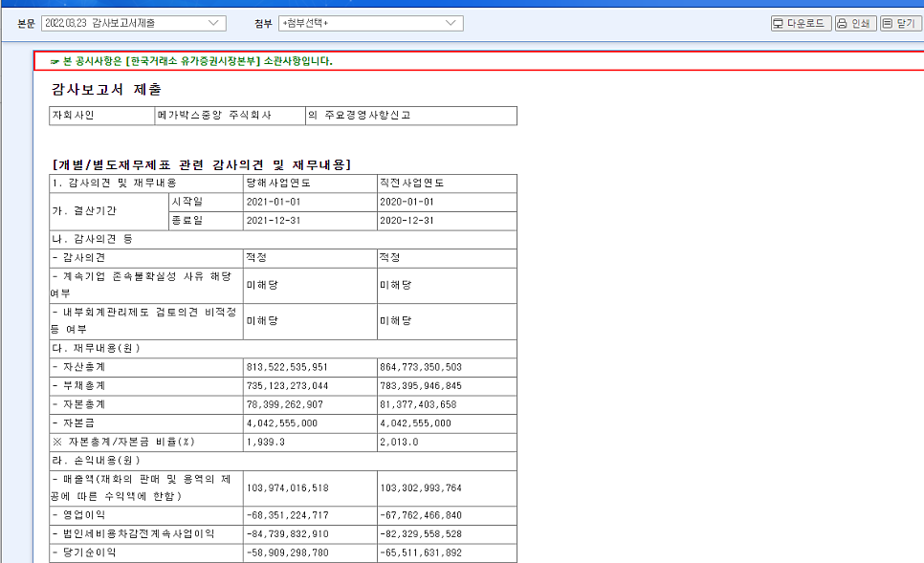Click the end date 2020-12-31 cell
This screenshot has height=563, width=924.
tap(447, 221)
